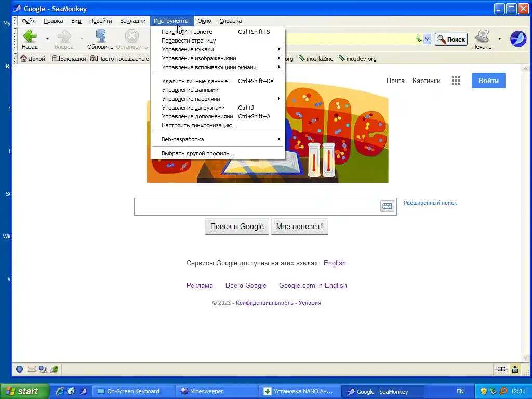The width and height of the screenshot is (532, 399).
Task: Choose Настроить синхронизацию menu item
Action: [x=218, y=125]
